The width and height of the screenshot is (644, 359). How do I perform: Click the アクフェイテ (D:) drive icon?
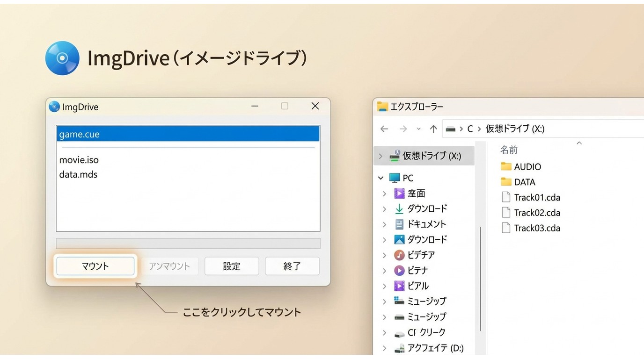(399, 348)
